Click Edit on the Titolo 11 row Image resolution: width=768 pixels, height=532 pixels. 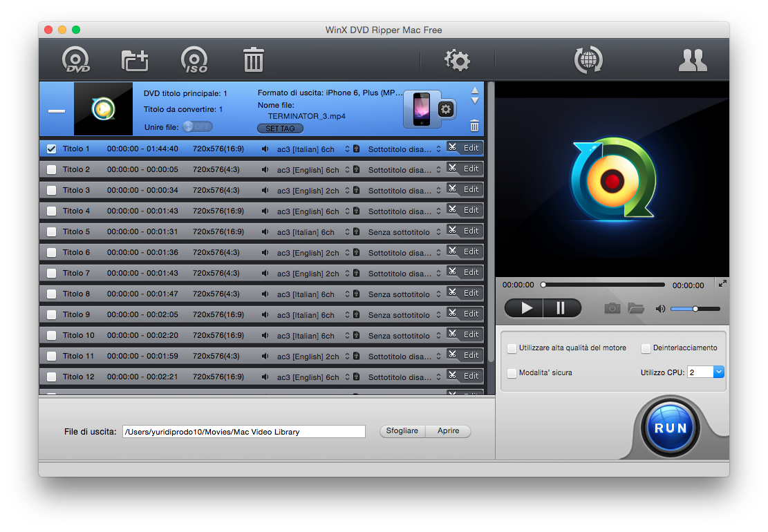pyautogui.click(x=471, y=355)
